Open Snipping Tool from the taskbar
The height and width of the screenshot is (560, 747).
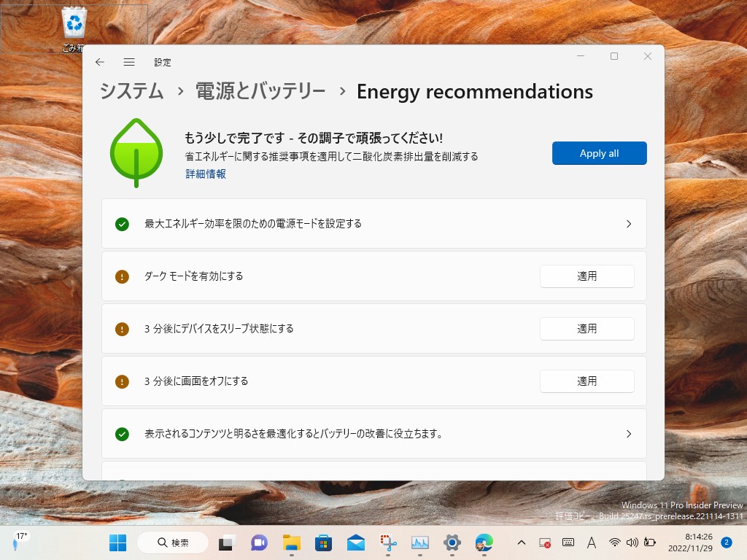[387, 542]
